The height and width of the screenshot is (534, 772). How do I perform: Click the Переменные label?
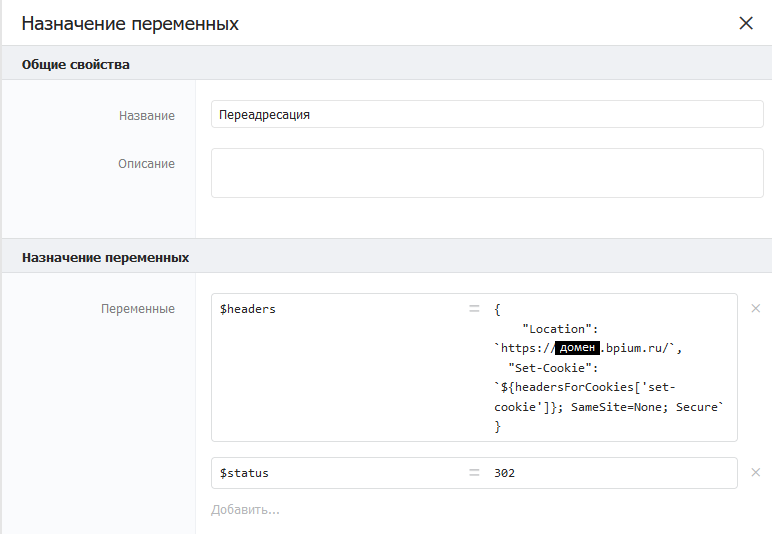point(138,309)
